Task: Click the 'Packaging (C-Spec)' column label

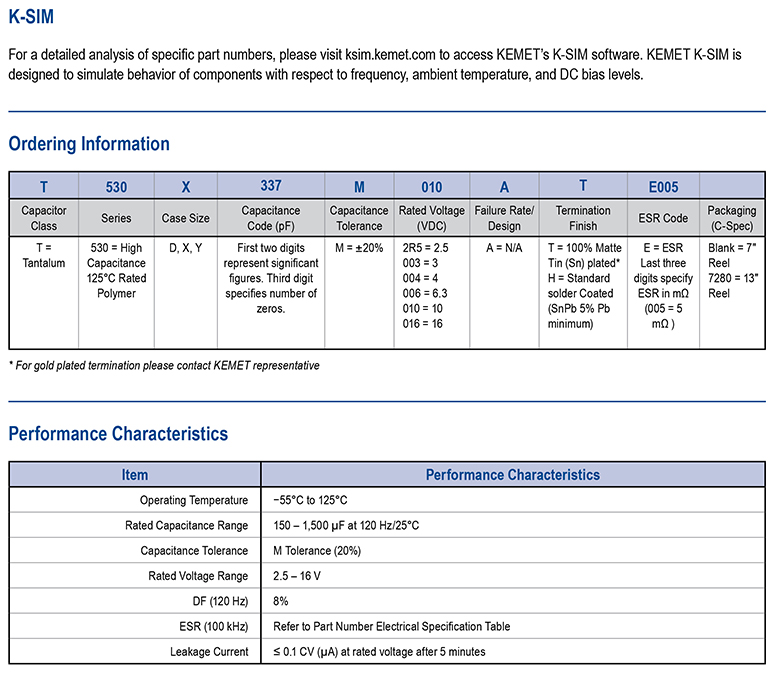Action: (732, 218)
